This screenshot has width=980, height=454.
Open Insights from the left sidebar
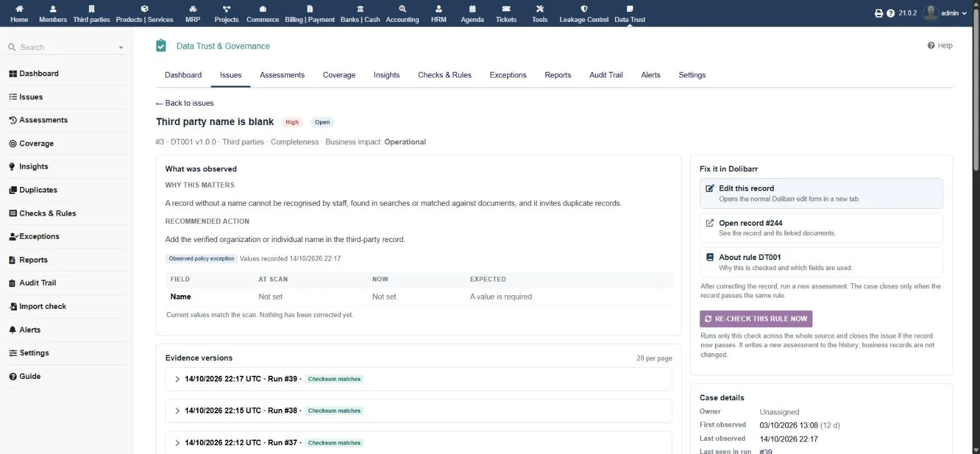click(29, 167)
